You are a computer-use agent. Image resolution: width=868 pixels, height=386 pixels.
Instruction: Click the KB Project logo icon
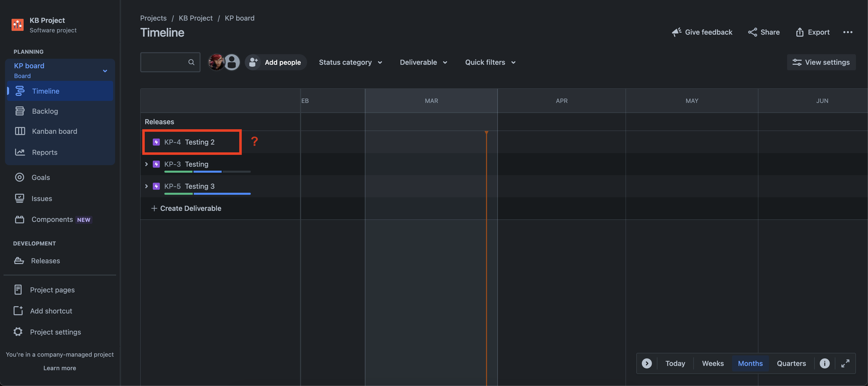tap(18, 25)
